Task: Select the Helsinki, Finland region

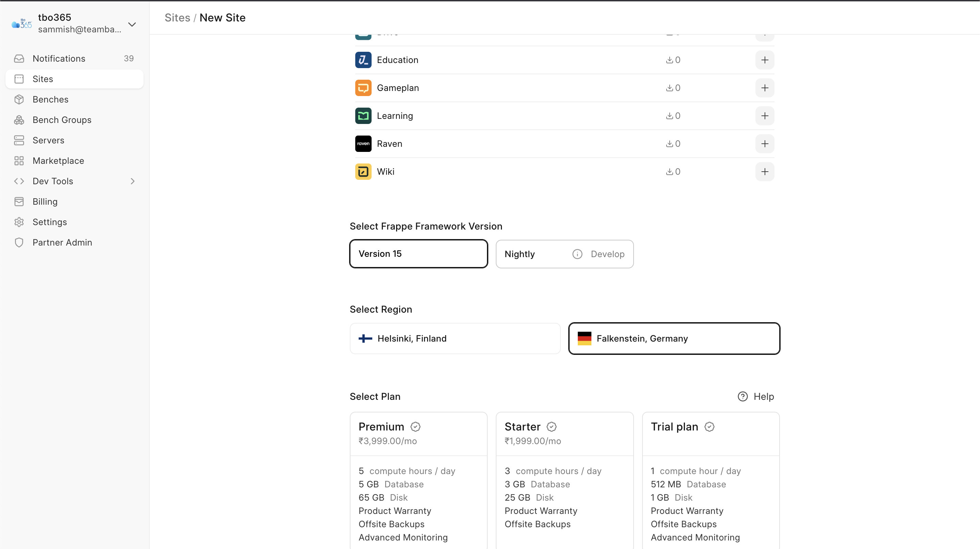Action: (455, 339)
